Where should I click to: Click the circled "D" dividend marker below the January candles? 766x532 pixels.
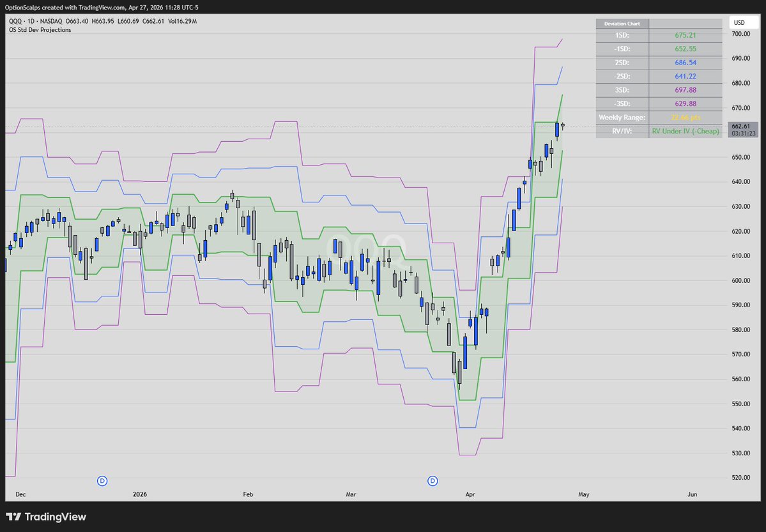point(102,481)
